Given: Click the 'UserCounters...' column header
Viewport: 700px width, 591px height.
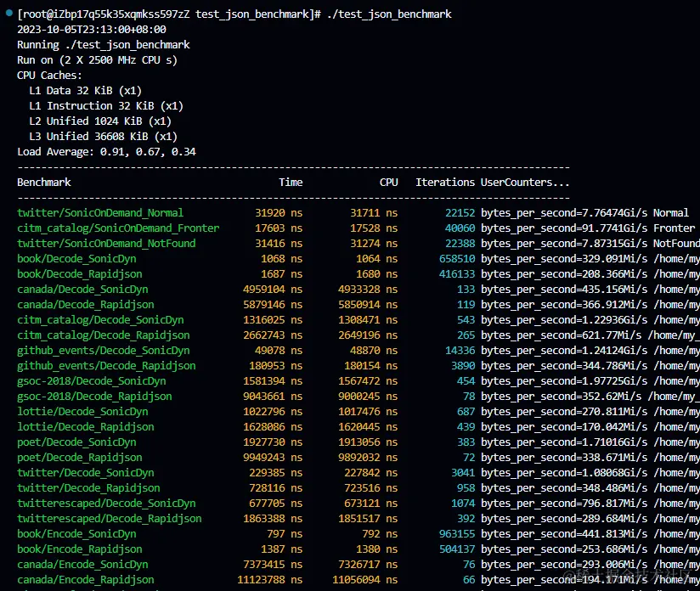Looking at the screenshot, I should [x=525, y=182].
